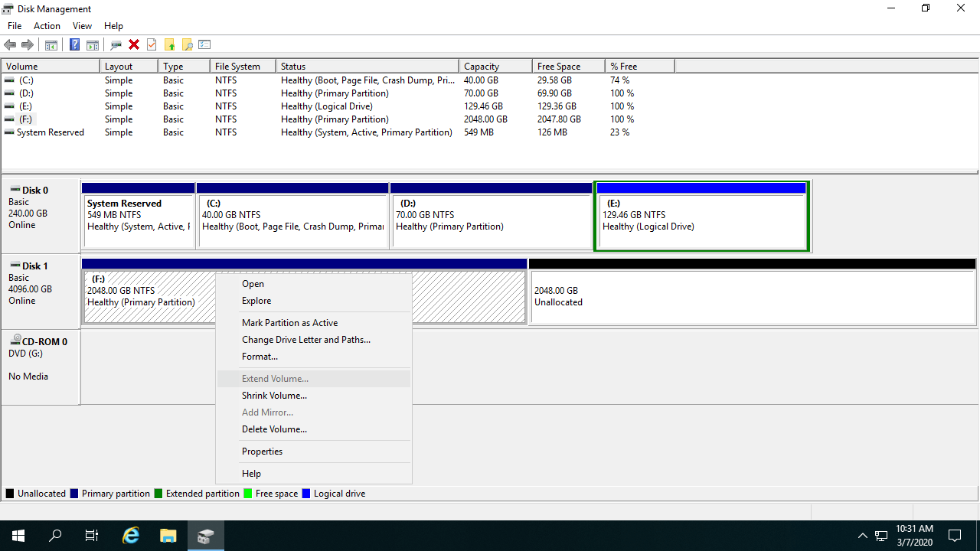This screenshot has width=980, height=551.
Task: Open the View menu
Action: coord(82,26)
